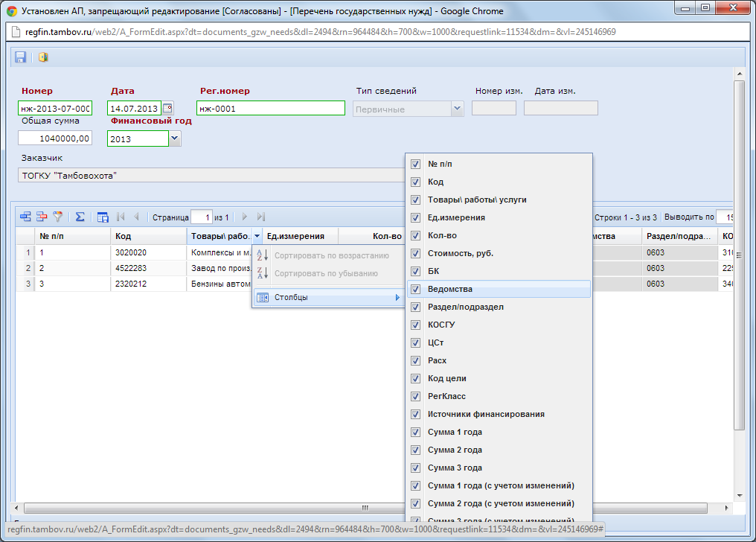The height and width of the screenshot is (542, 756).
Task: Toggle the КОСГУ column checkbox
Action: (416, 325)
